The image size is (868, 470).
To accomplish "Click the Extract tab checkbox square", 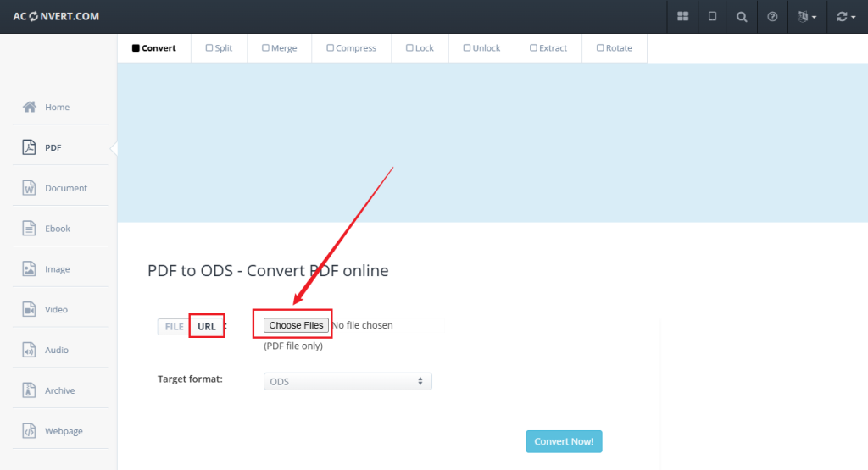I will (x=533, y=48).
